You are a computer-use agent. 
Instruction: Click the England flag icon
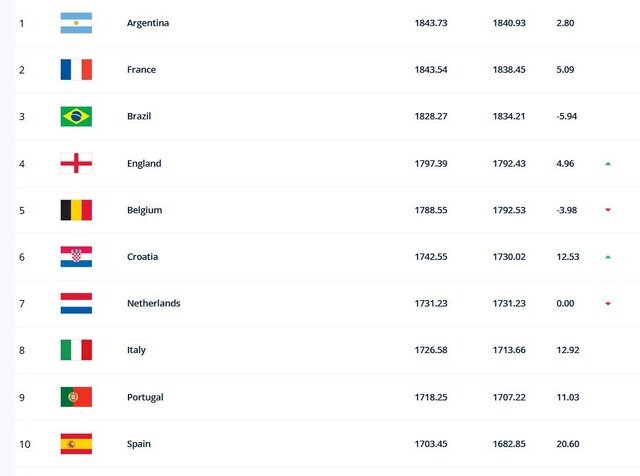click(76, 164)
